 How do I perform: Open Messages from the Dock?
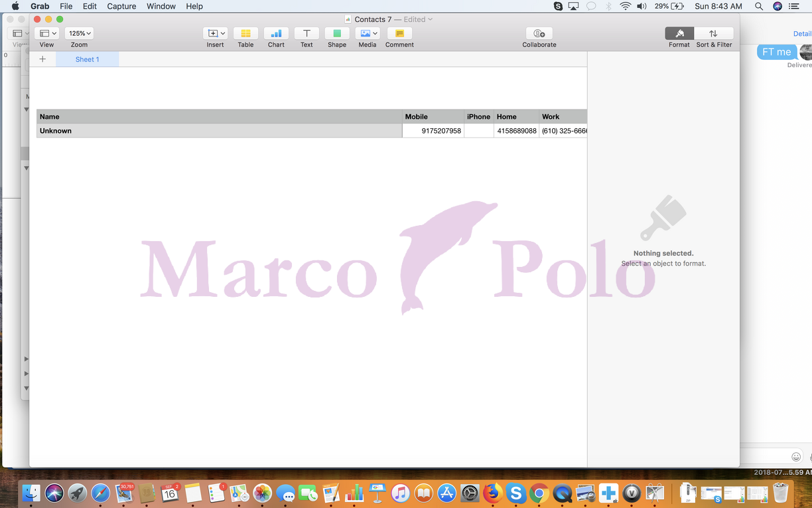(x=286, y=493)
